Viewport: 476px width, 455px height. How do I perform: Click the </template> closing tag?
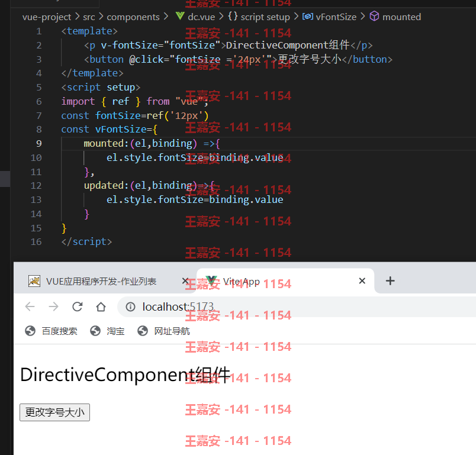click(x=92, y=73)
